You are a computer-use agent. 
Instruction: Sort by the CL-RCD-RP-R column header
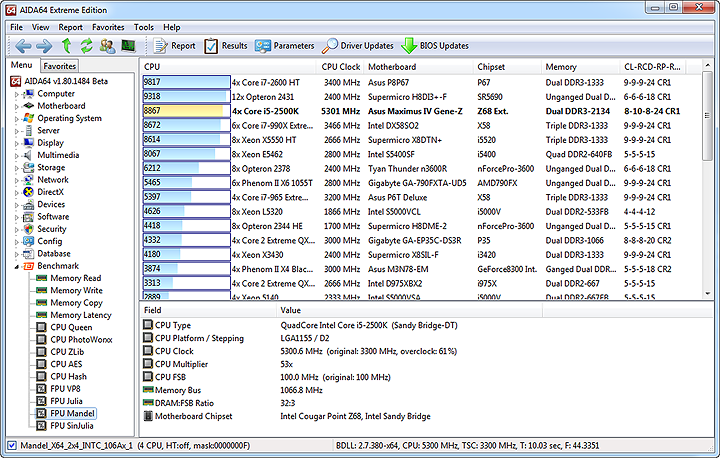pyautogui.click(x=652, y=67)
